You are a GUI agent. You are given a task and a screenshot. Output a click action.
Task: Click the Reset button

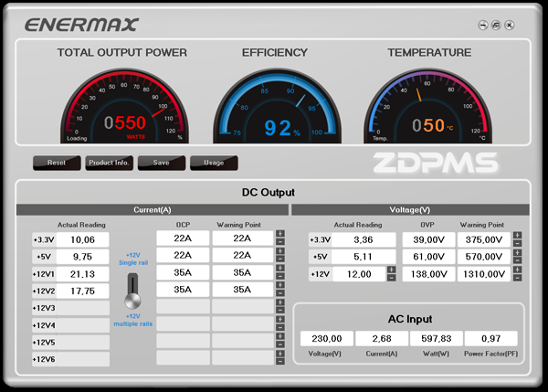57,163
